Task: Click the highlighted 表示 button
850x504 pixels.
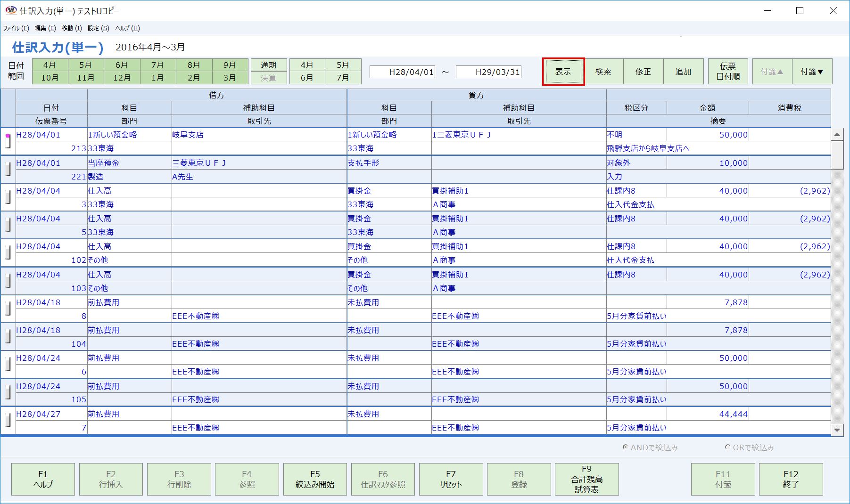Action: 563,71
